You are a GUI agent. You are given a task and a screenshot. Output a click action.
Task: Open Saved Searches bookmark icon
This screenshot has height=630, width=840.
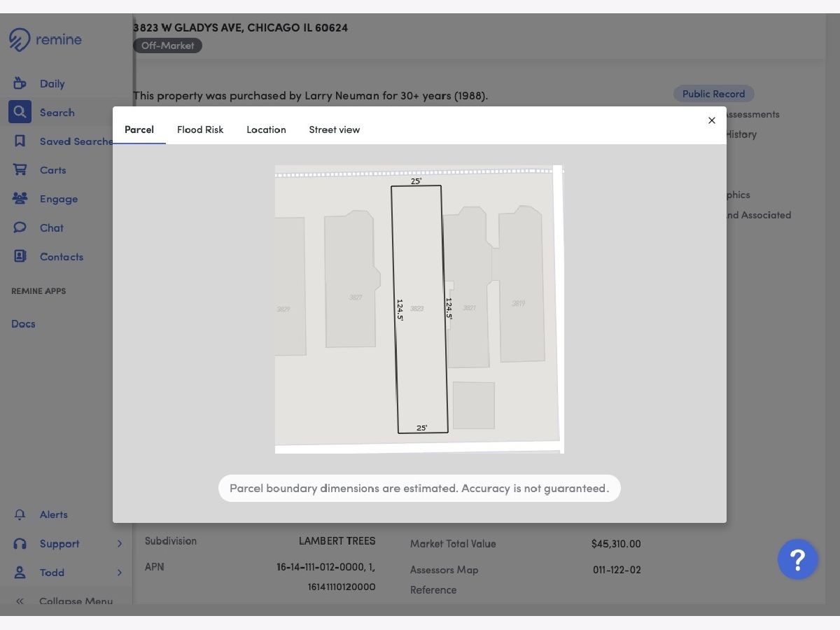[x=20, y=141]
